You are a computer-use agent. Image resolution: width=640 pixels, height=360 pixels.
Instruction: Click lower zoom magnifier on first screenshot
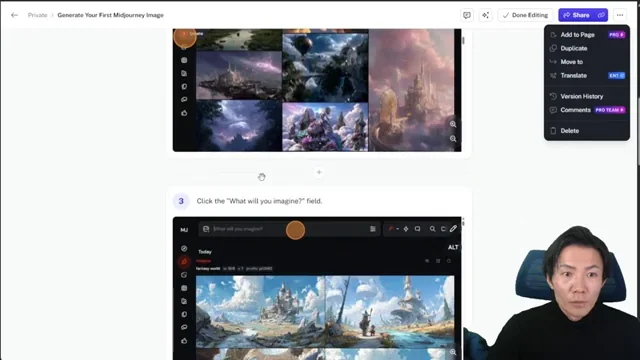(453, 139)
